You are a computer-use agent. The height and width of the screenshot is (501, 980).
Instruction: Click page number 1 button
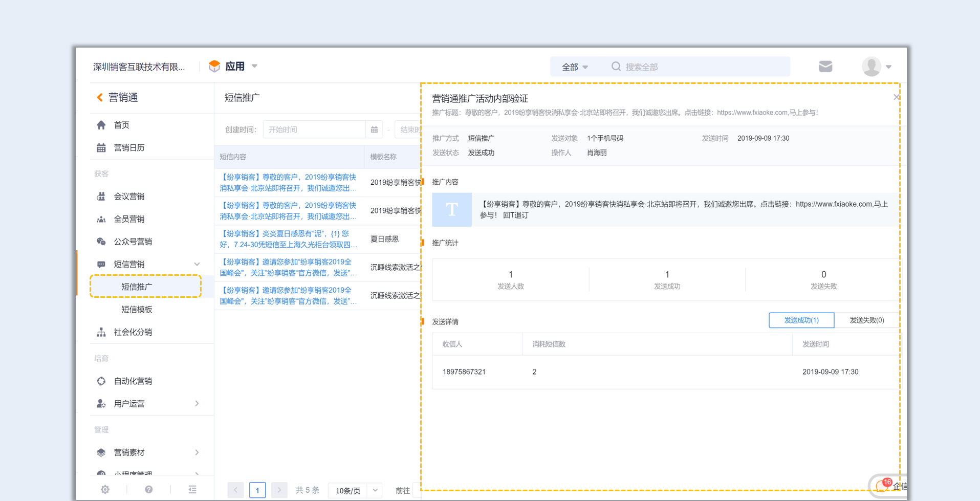coord(257,490)
